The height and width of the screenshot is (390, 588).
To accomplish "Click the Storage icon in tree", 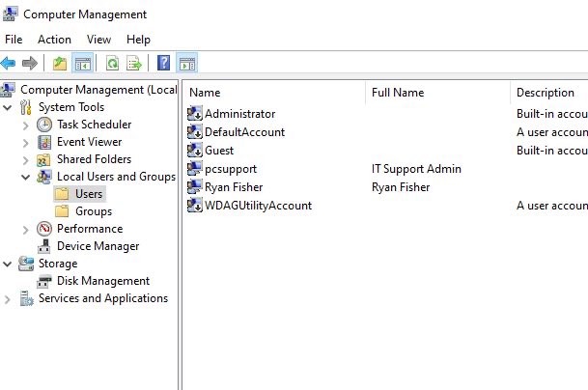I will click(x=26, y=264).
